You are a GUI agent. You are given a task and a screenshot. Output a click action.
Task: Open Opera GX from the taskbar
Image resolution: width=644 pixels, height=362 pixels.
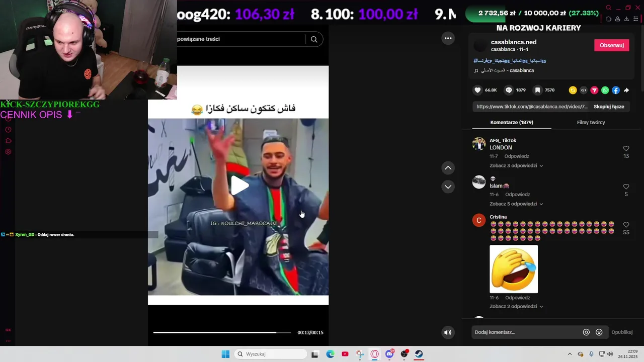pos(374,354)
